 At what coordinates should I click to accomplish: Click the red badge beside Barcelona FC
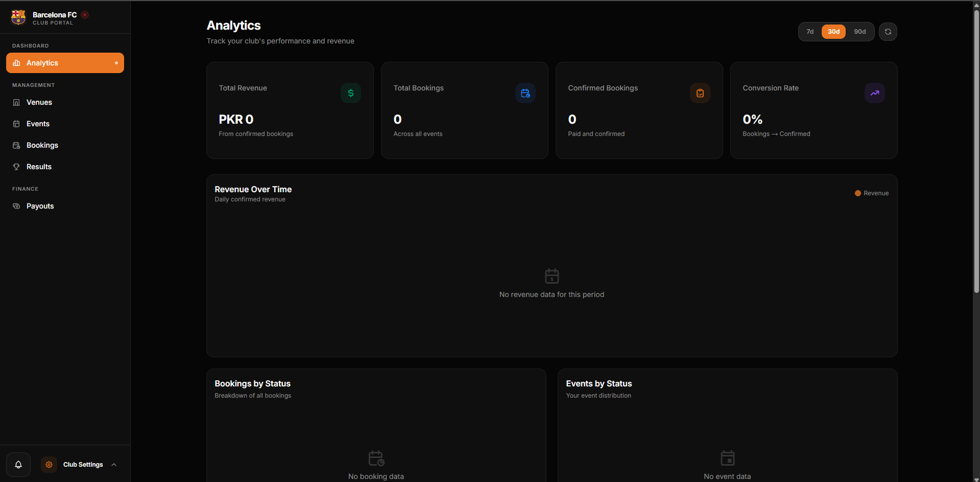pyautogui.click(x=85, y=15)
